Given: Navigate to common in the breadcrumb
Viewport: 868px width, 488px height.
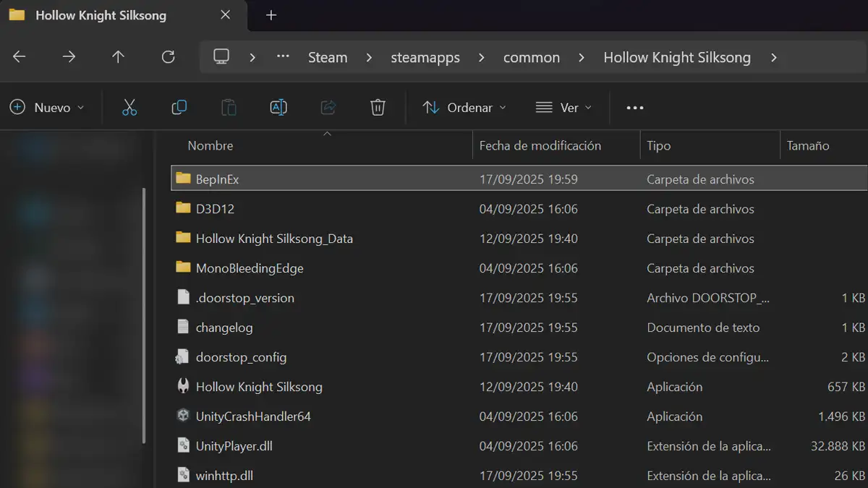Looking at the screenshot, I should pyautogui.click(x=532, y=57).
